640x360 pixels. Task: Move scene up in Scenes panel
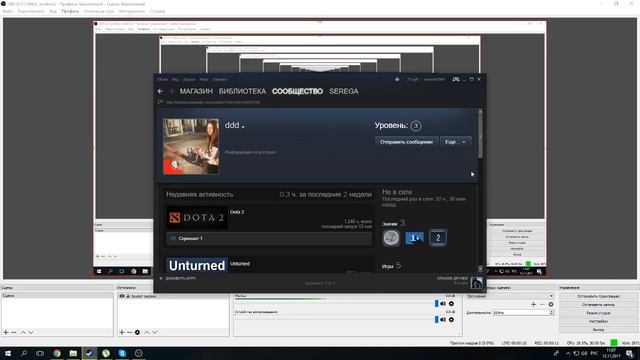click(23, 332)
